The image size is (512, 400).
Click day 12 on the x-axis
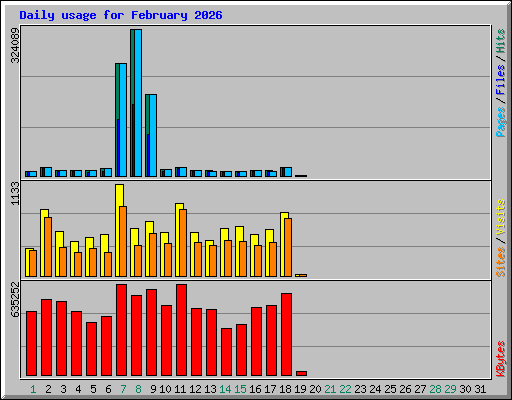coord(195,389)
